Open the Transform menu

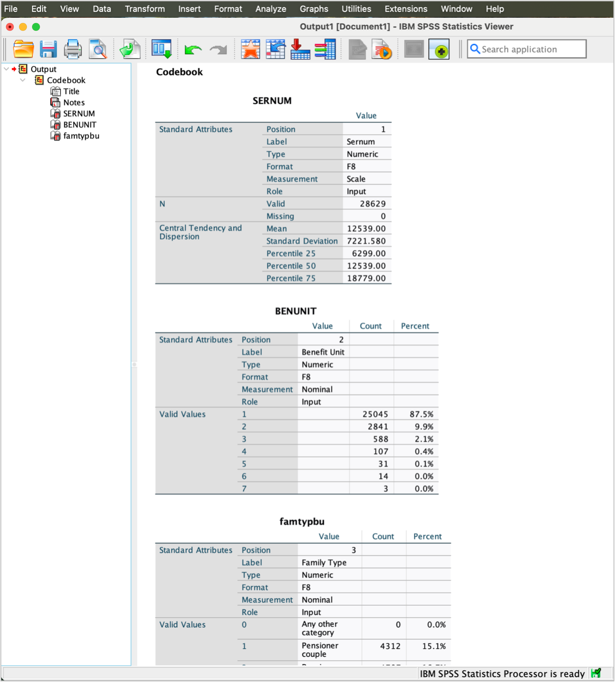click(144, 8)
